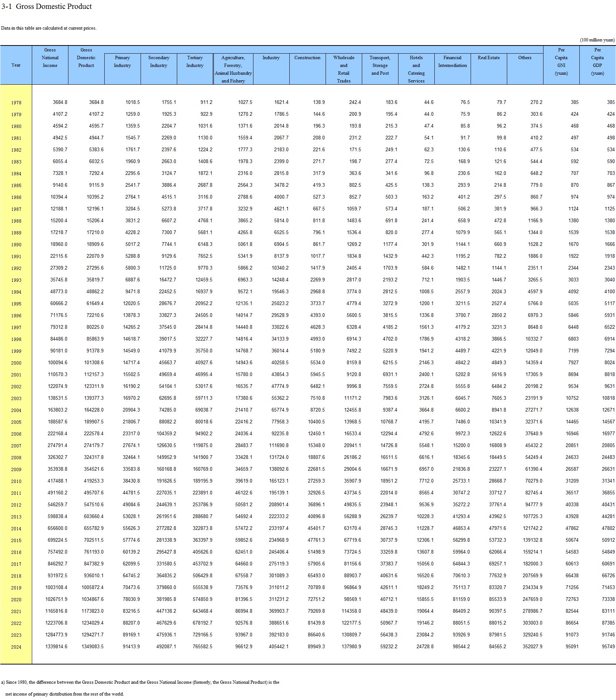Select the 2008 year row label
616x700 pixels.
tap(16, 458)
